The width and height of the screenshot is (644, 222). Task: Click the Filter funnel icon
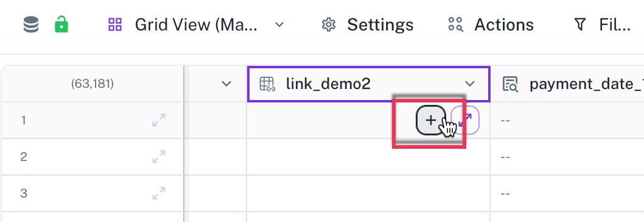pos(579,25)
